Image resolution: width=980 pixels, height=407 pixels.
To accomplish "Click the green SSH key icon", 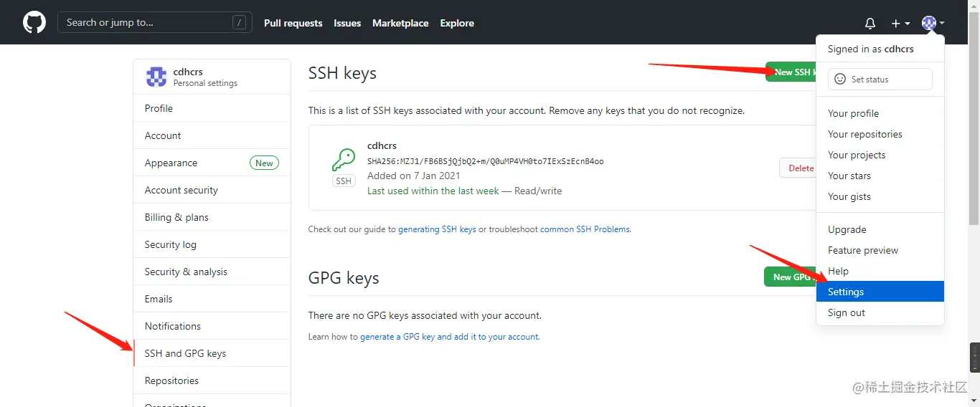I will pos(344,159).
